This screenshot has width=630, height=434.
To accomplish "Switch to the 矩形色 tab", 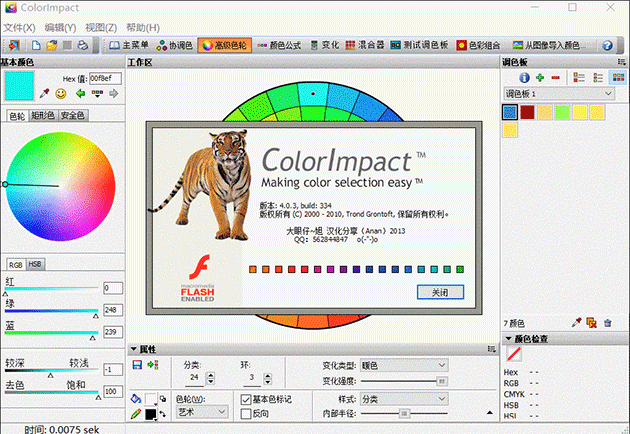I will (x=43, y=115).
